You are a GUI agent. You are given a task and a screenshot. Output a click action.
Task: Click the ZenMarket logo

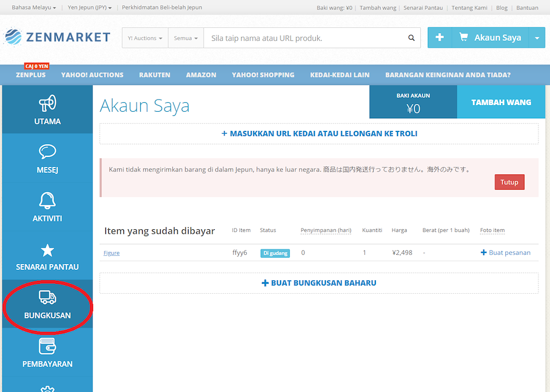[x=57, y=37]
